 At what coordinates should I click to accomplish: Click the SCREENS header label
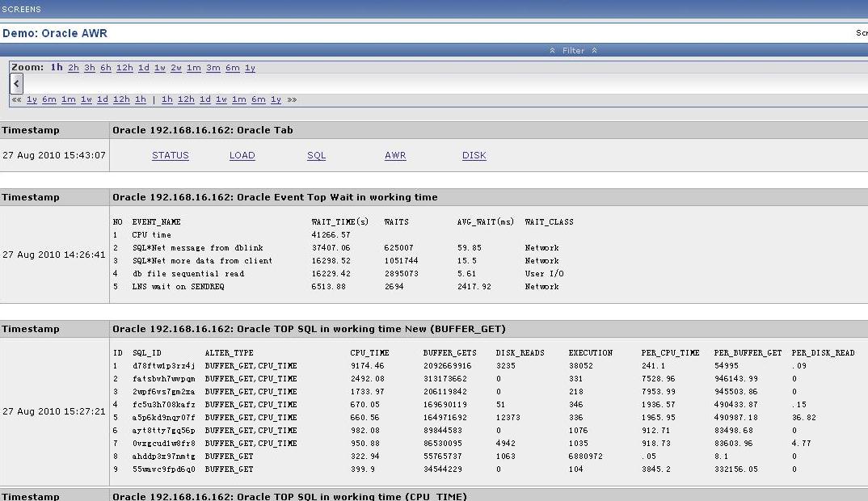pyautogui.click(x=21, y=10)
